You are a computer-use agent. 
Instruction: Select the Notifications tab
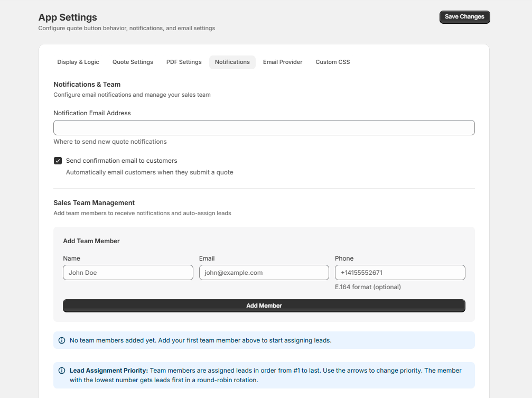tap(232, 62)
